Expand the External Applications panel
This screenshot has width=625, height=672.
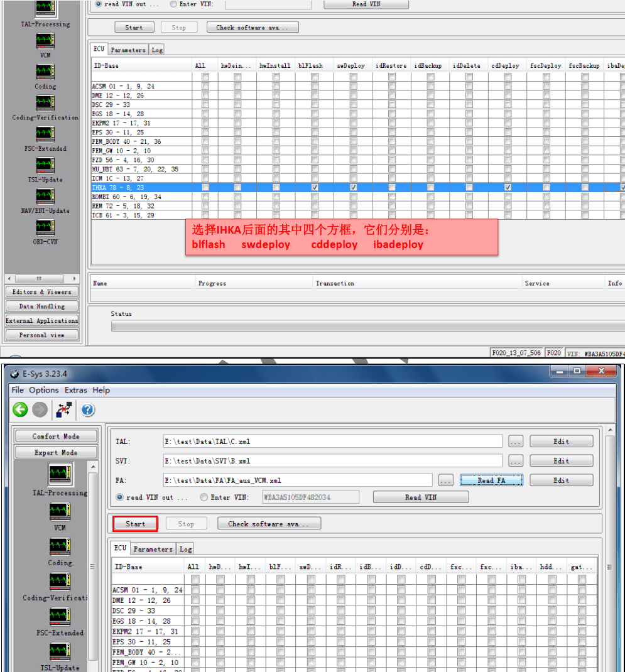[41, 321]
